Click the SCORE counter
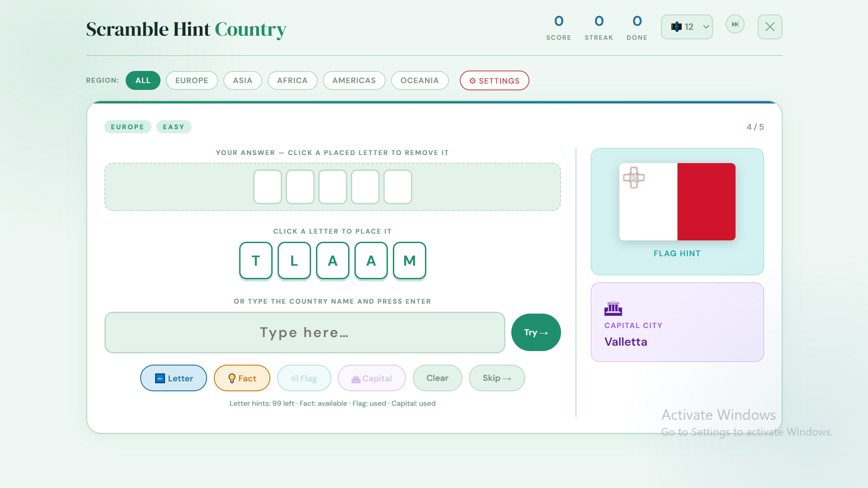868x488 pixels. click(559, 28)
